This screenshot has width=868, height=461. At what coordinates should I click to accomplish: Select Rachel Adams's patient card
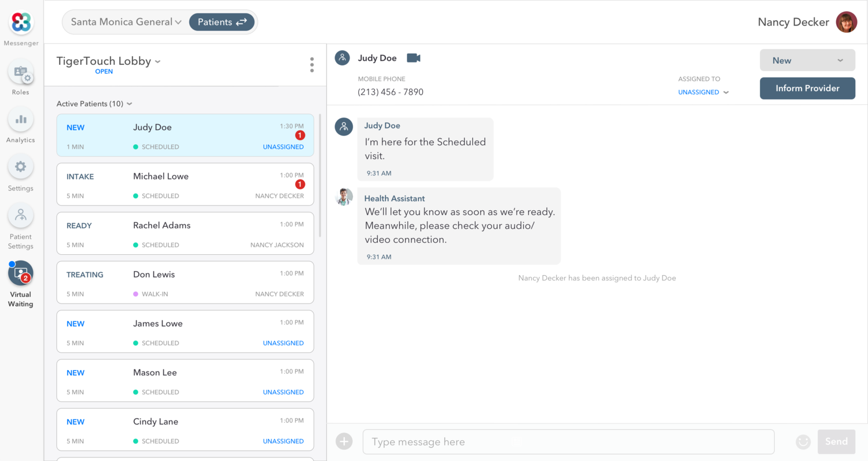pyautogui.click(x=185, y=233)
